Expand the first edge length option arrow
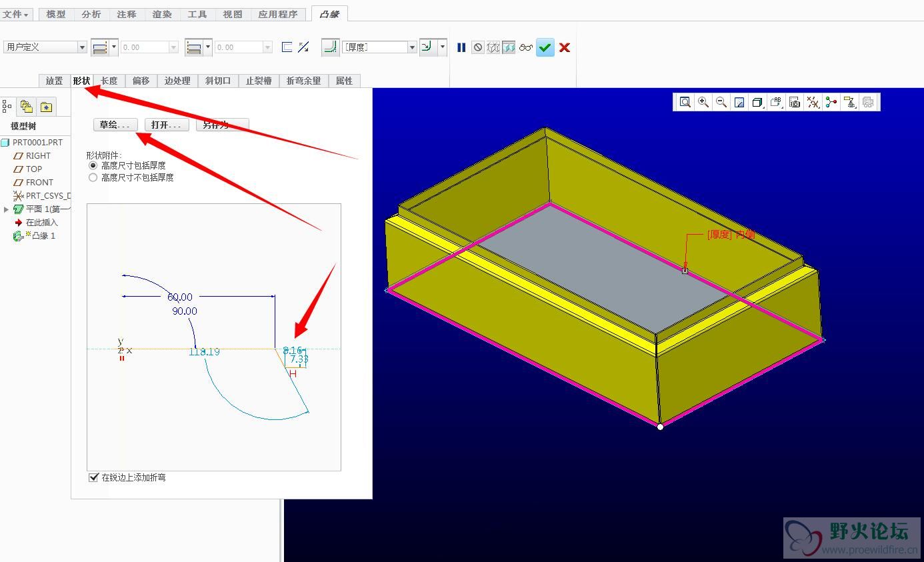The image size is (924, 562). [x=114, y=47]
